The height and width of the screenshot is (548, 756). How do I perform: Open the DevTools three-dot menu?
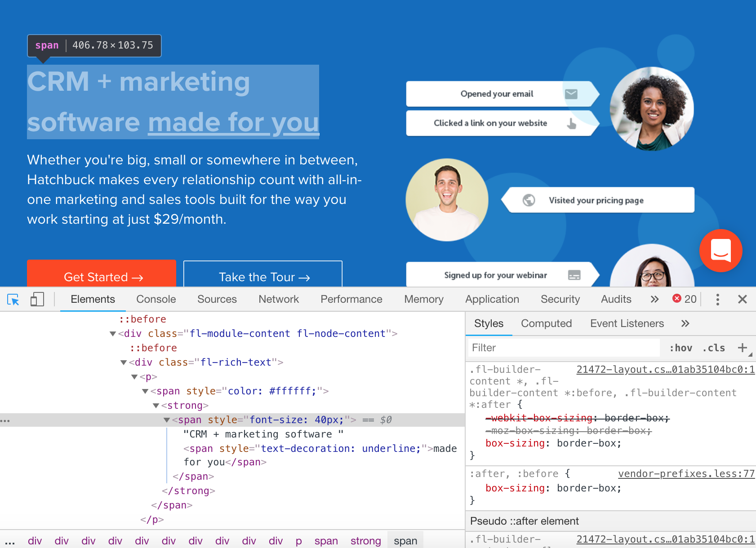(718, 299)
